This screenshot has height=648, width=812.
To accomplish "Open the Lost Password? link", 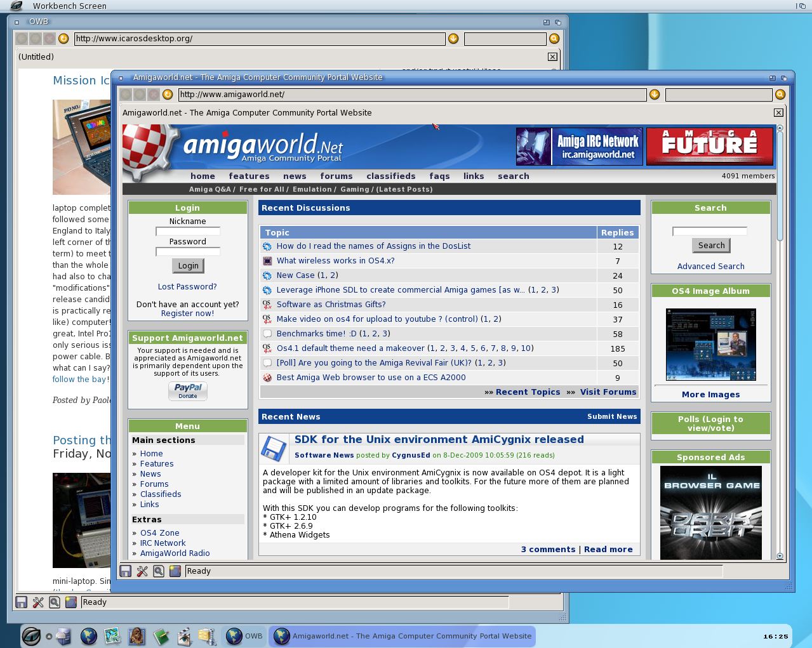I will pyautogui.click(x=187, y=286).
